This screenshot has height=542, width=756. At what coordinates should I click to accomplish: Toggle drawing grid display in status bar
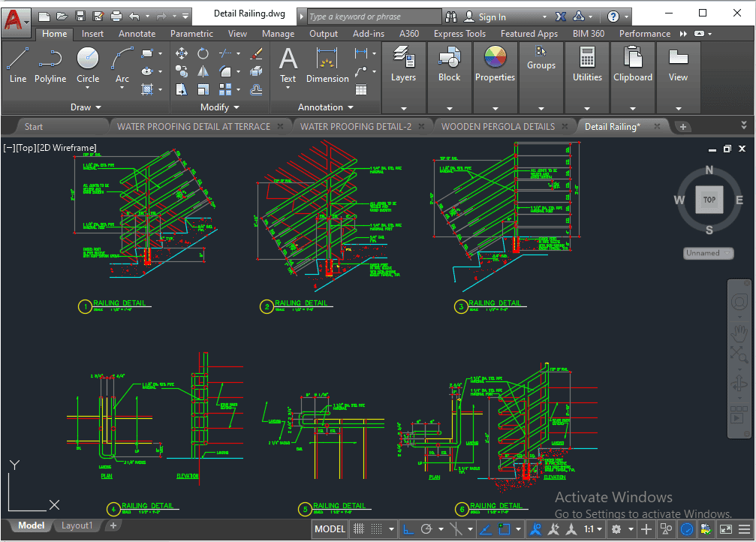coord(360,529)
